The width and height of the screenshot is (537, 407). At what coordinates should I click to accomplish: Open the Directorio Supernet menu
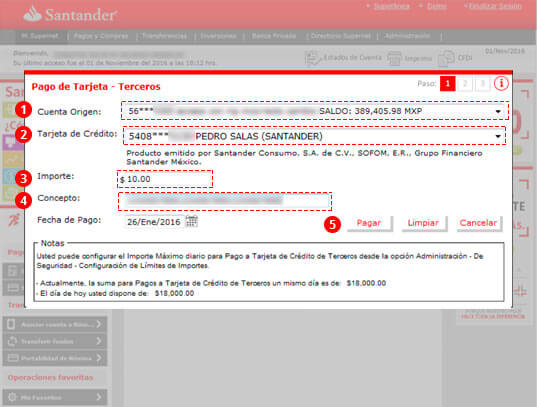[340, 36]
